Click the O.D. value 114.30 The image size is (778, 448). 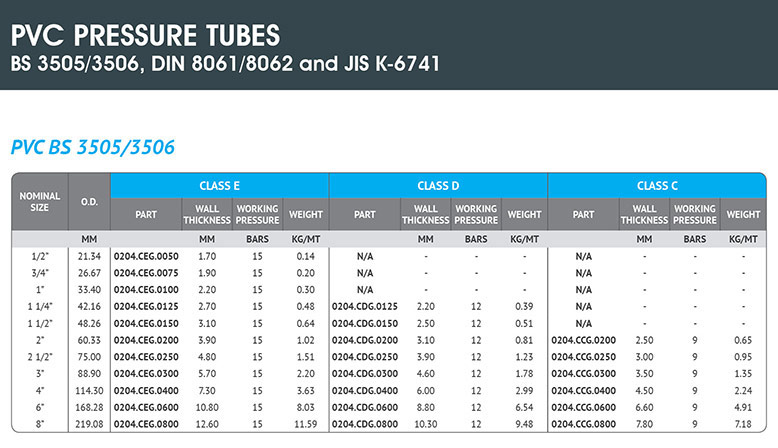pyautogui.click(x=89, y=391)
